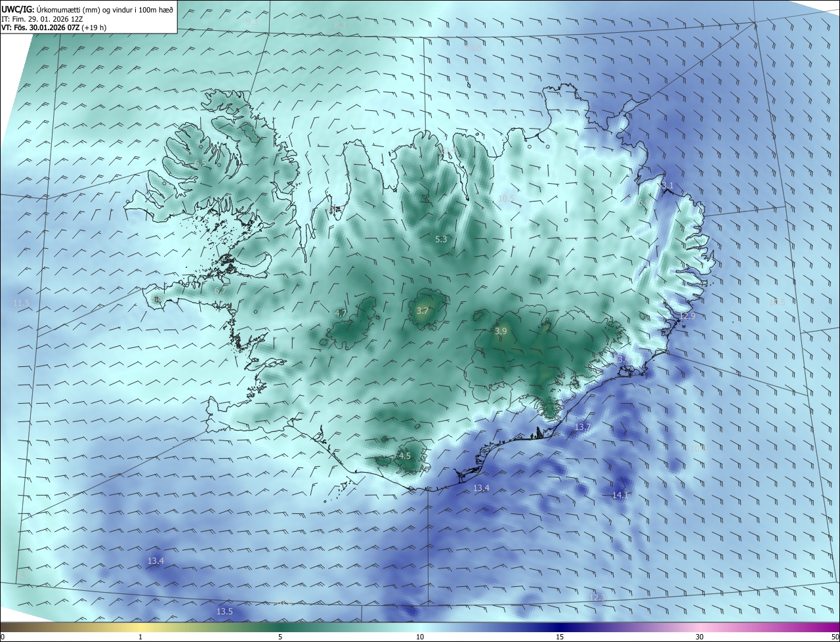Click the 'VT: Fös. 30.01.2026 07Z (+19 h)' line
Screen dimensions: 840x642
[x=54, y=28]
